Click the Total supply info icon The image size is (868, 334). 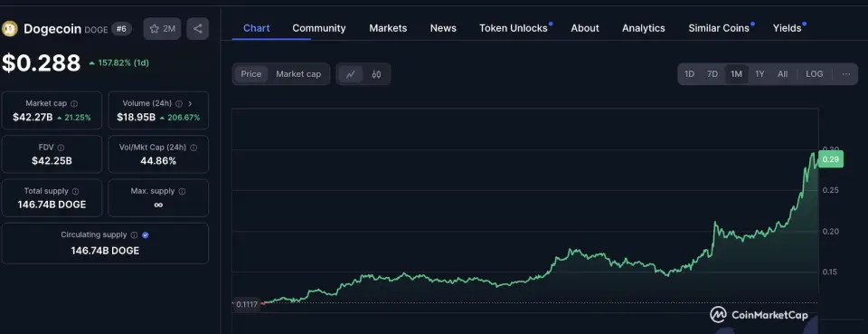click(77, 191)
